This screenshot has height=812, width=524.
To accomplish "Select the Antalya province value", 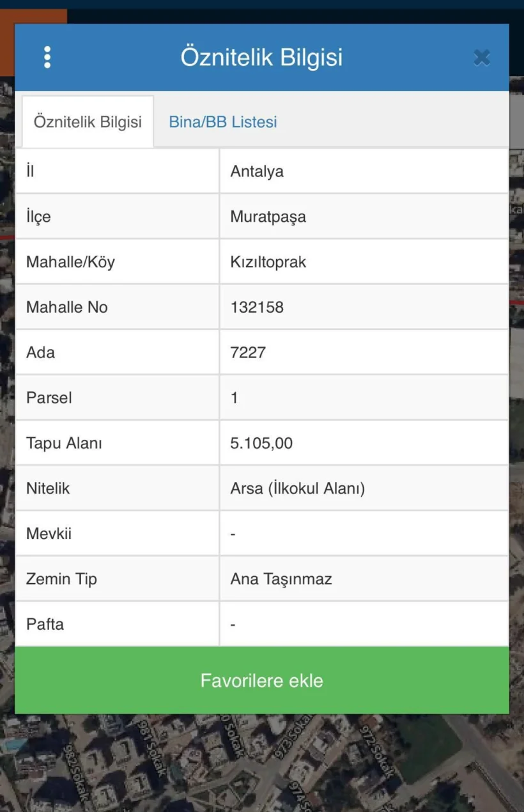I will point(256,171).
